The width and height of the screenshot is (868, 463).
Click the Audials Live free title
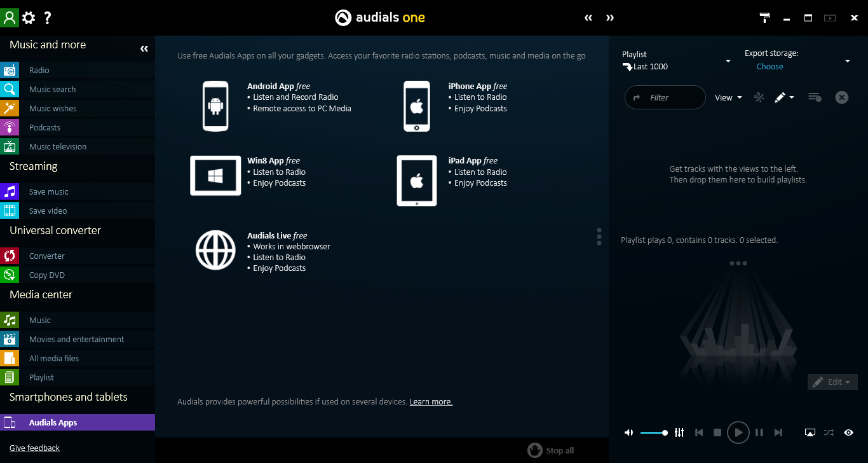(x=277, y=236)
